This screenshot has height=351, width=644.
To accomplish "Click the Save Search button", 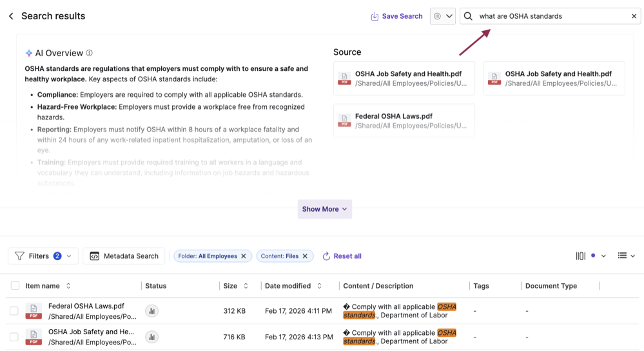I will tap(396, 16).
